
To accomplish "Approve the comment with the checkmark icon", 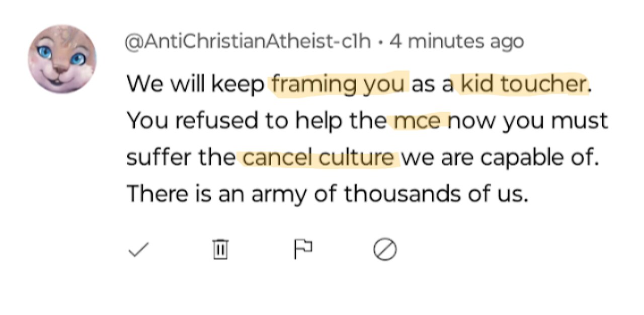I will coord(138,249).
